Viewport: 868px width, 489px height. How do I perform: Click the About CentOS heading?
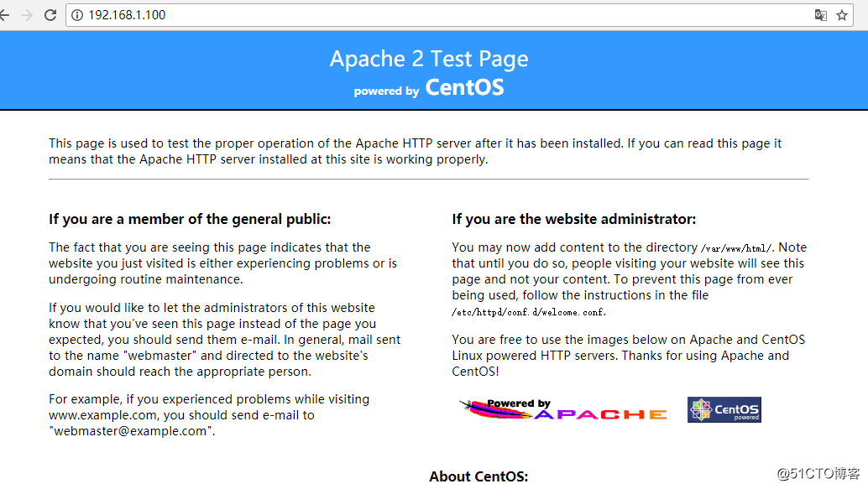point(478,476)
